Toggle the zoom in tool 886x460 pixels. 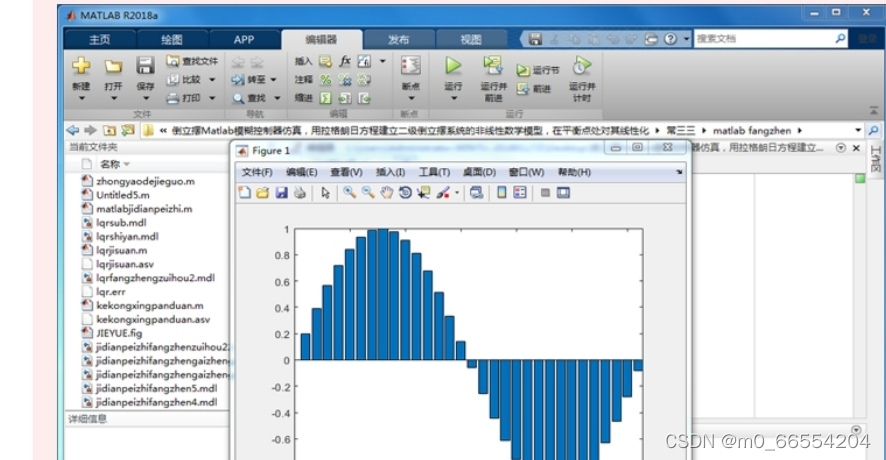pos(350,193)
